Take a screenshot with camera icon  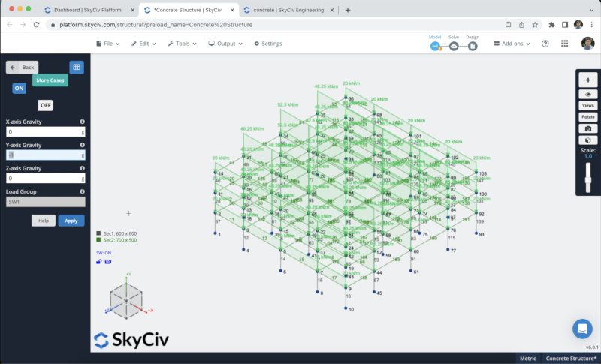coord(588,128)
